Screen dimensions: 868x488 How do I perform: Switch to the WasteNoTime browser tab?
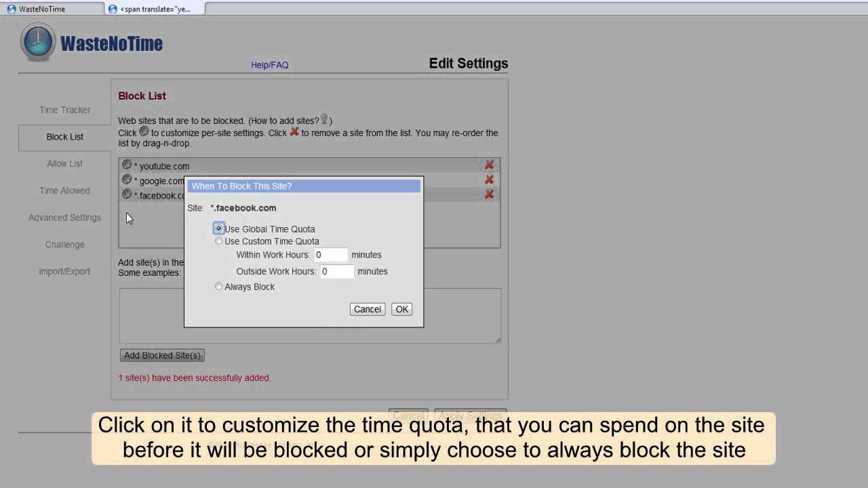click(52, 9)
